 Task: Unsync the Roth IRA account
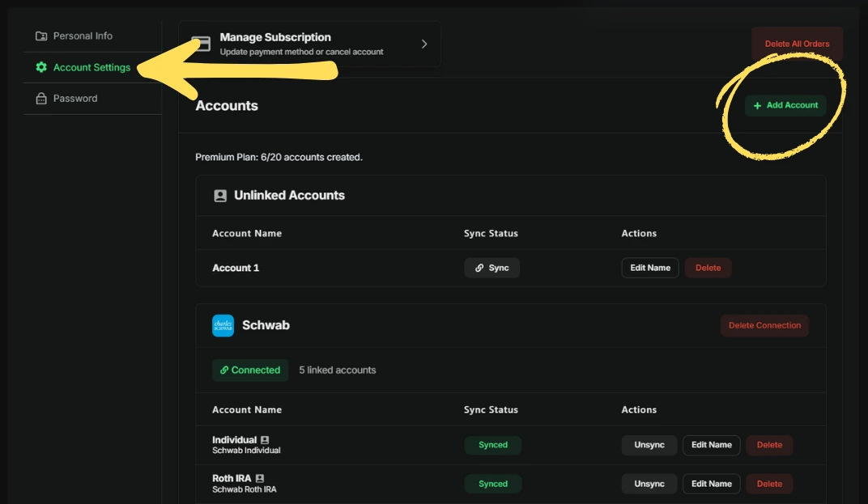click(x=649, y=484)
